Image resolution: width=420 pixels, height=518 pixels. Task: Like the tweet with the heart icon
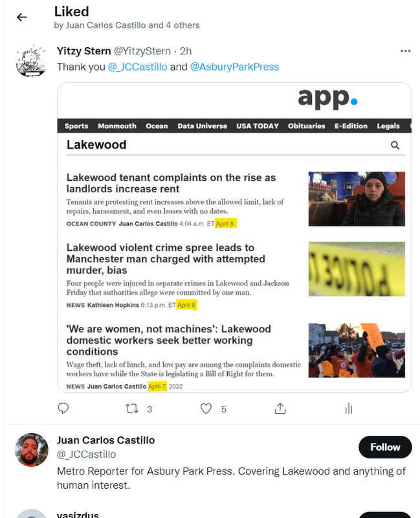tap(206, 409)
